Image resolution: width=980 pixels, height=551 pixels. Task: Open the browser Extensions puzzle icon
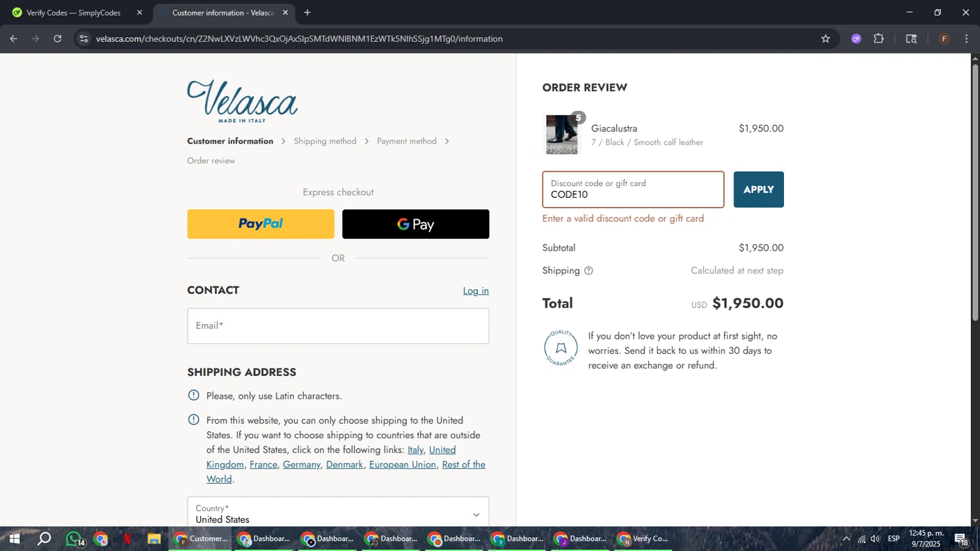pos(879,39)
